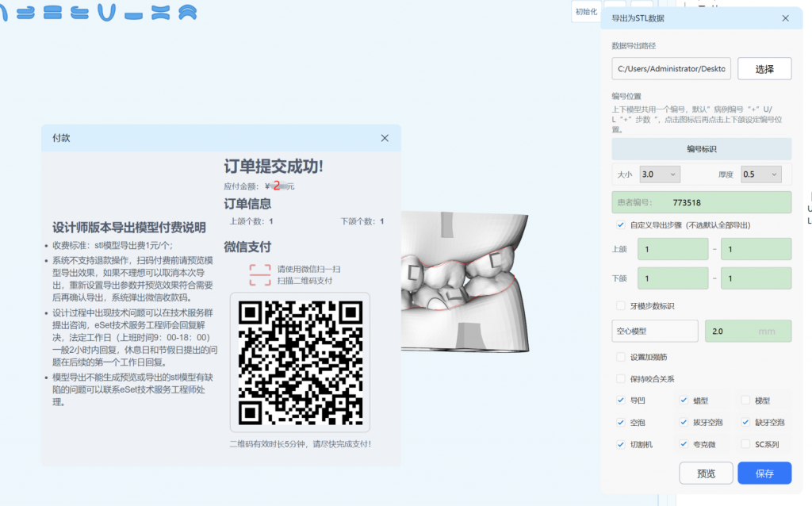Select the left-side bite view icon with curled left ends
812x506 pixels.
click(79, 13)
